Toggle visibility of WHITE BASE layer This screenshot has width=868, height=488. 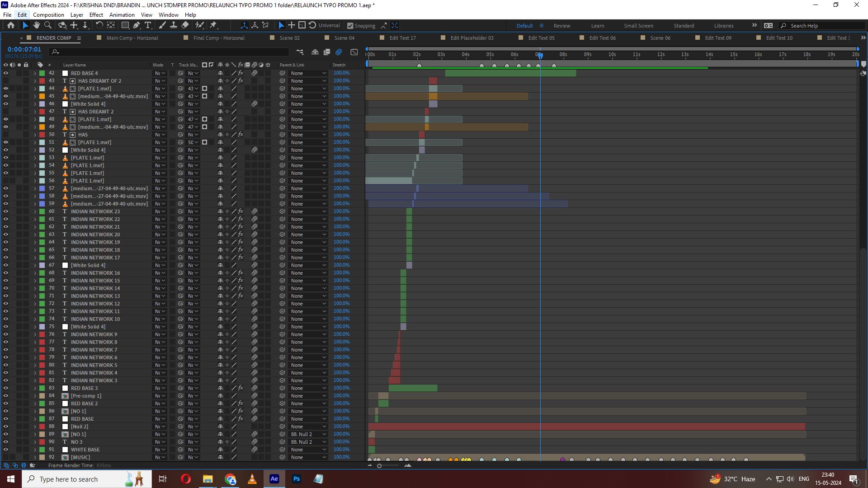pos(5,450)
